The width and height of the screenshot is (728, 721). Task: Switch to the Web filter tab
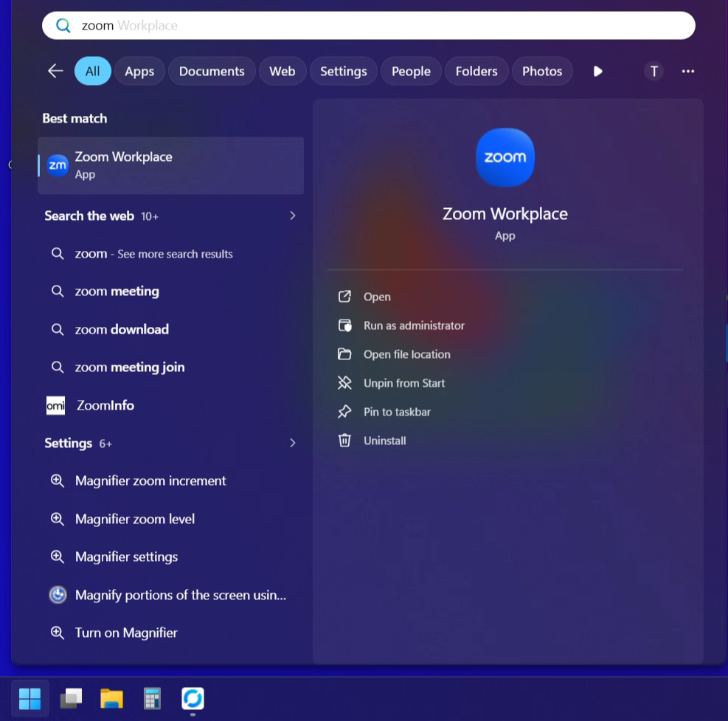282,71
